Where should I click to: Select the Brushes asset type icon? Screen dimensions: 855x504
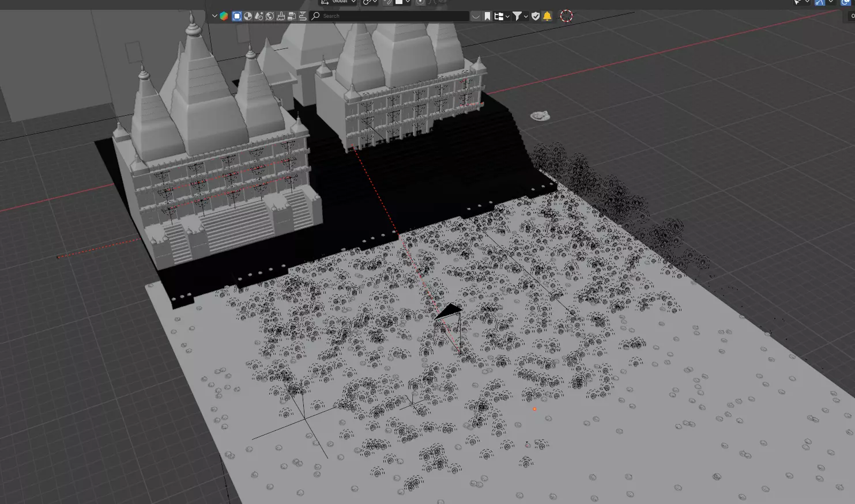281,16
